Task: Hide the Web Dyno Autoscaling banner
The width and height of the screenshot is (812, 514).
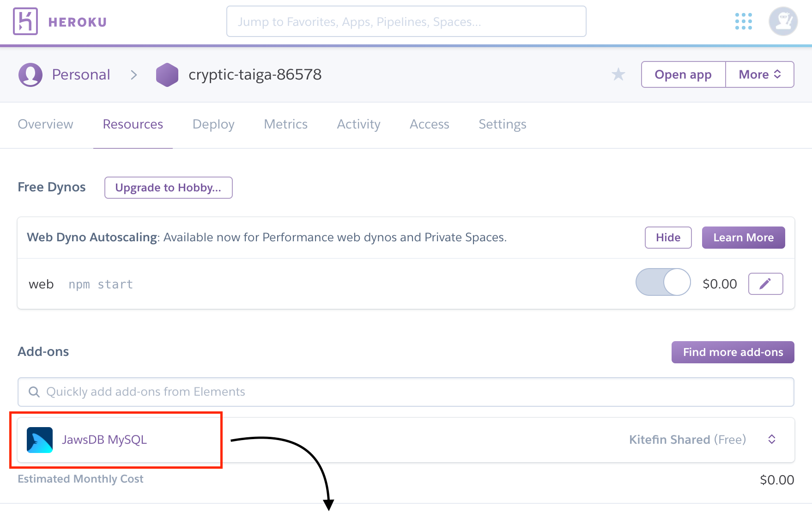Action: [x=668, y=237]
